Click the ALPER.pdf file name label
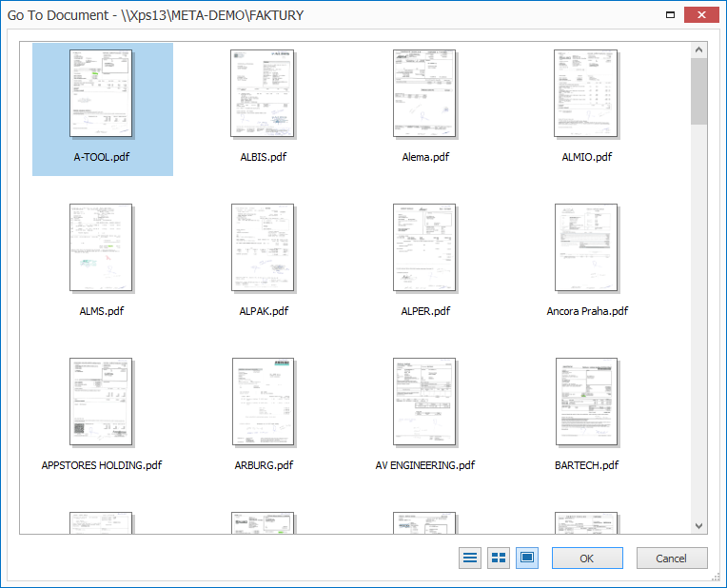The width and height of the screenshot is (727, 588). point(425,311)
